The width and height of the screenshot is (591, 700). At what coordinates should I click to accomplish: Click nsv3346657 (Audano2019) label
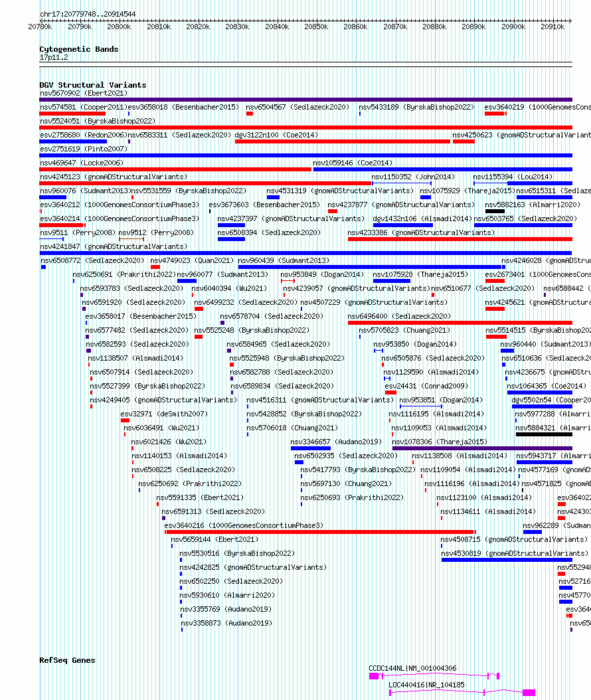pyautogui.click(x=336, y=442)
